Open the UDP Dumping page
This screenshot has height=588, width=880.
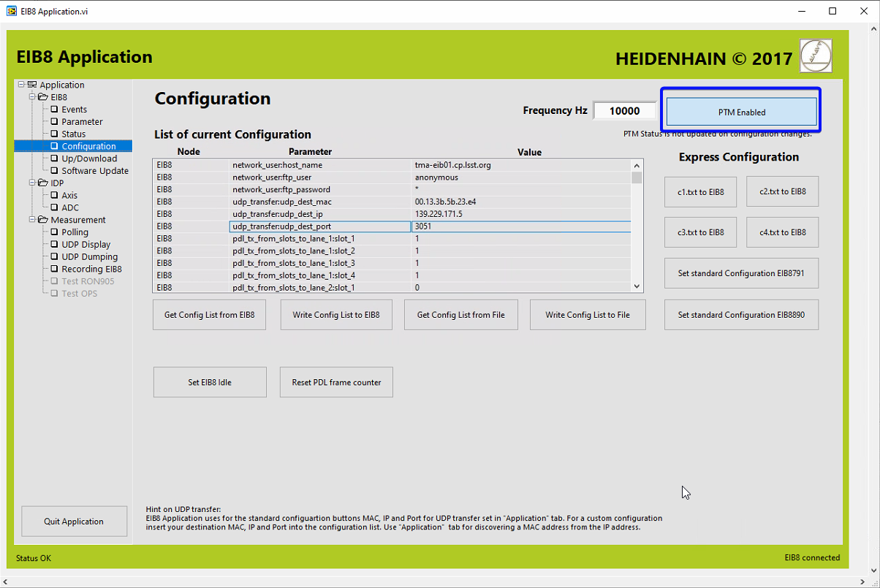pyautogui.click(x=89, y=257)
